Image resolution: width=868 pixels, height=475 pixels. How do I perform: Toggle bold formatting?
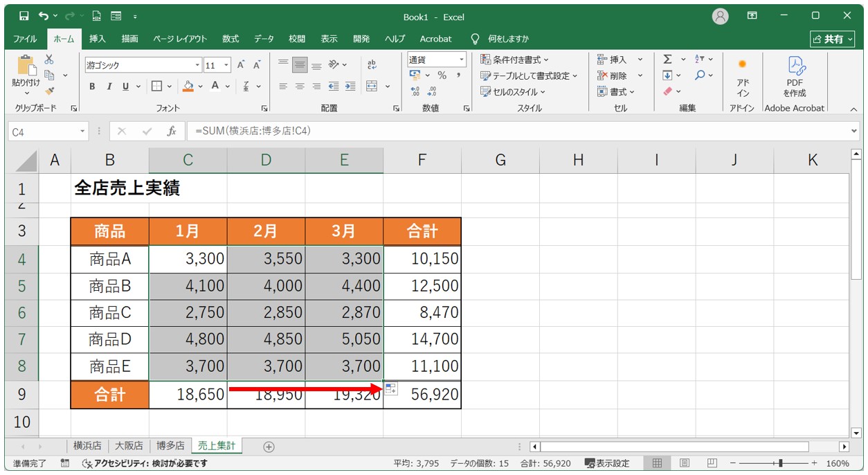[92, 87]
